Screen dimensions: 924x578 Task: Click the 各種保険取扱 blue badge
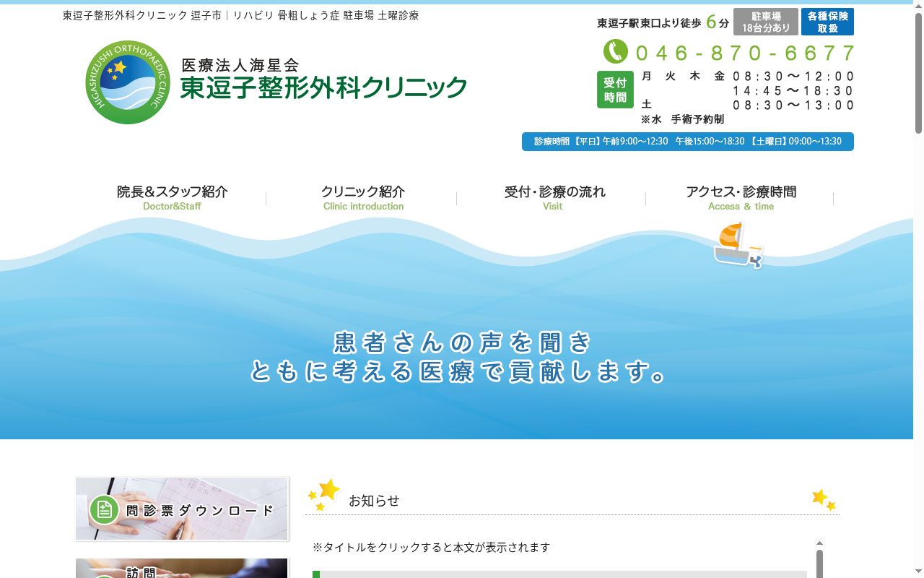pyautogui.click(x=827, y=22)
